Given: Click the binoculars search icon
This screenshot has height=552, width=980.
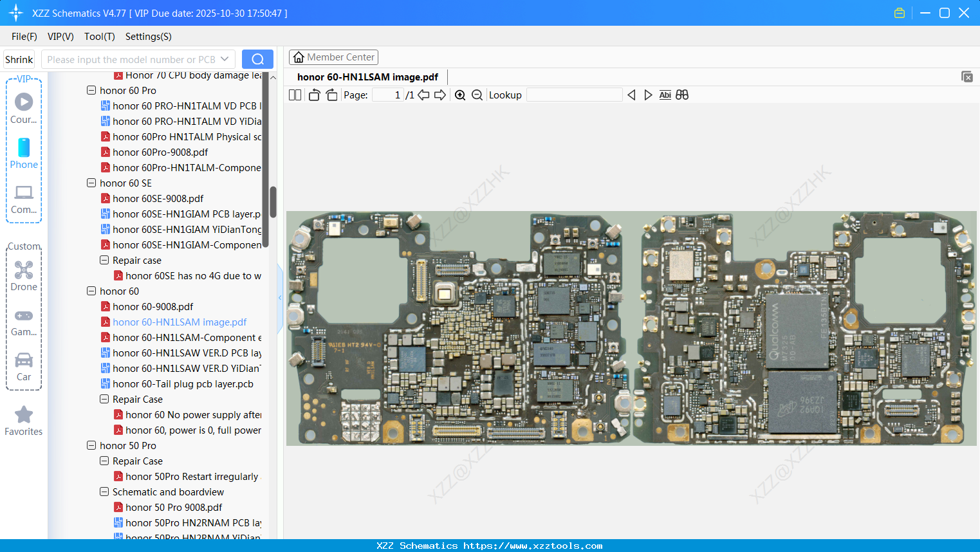Looking at the screenshot, I should click(682, 95).
